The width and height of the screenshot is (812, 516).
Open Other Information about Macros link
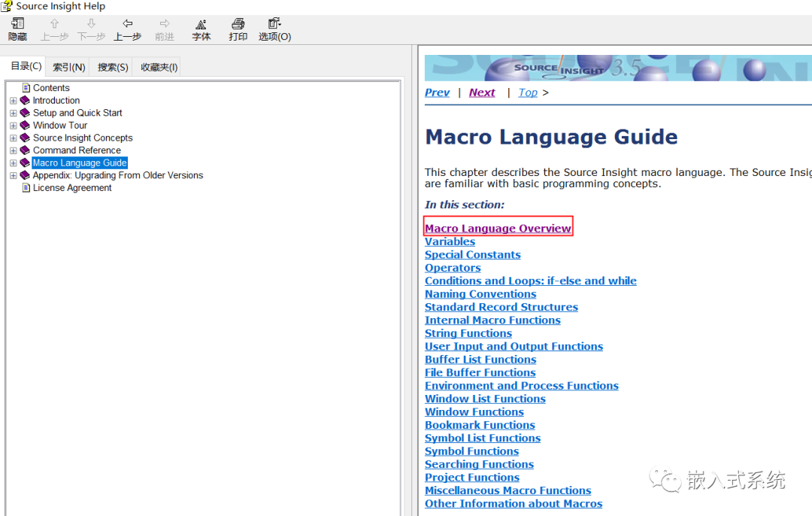point(514,503)
